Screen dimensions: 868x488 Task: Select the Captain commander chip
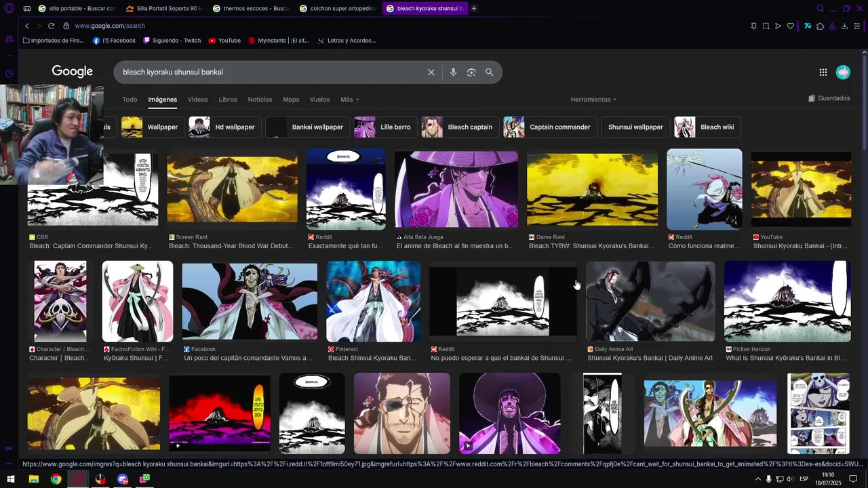pyautogui.click(x=549, y=127)
